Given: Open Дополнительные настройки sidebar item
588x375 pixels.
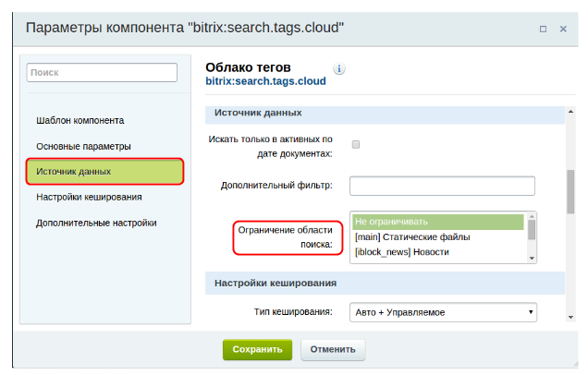Looking at the screenshot, I should pos(96,223).
